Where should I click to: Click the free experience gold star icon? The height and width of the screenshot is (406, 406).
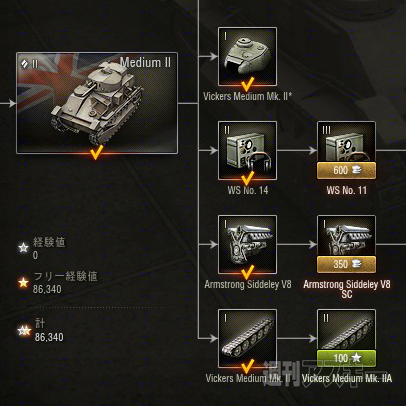click(23, 283)
